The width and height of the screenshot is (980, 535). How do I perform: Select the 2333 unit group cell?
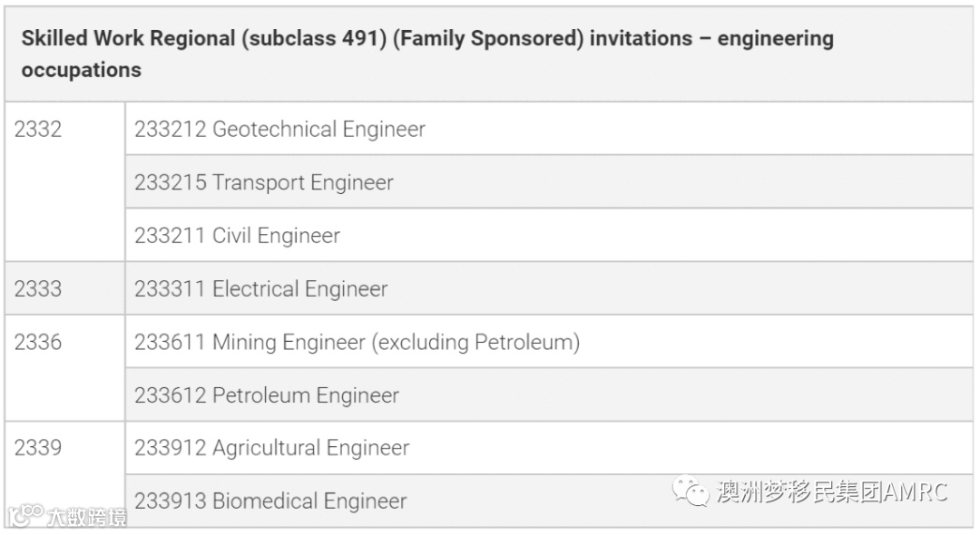pyautogui.click(x=38, y=289)
